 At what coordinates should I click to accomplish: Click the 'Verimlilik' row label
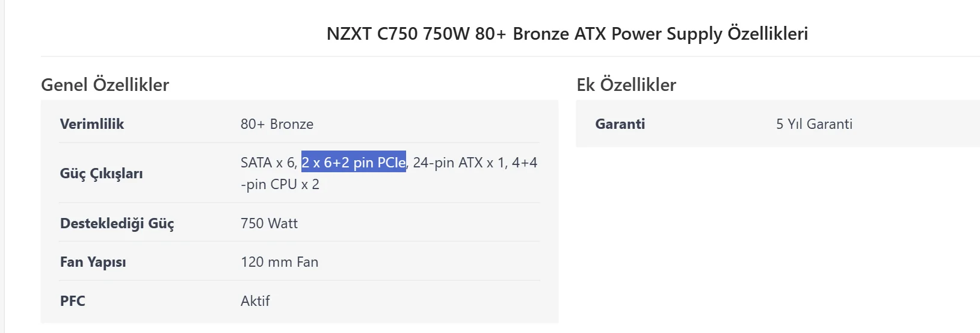[92, 124]
